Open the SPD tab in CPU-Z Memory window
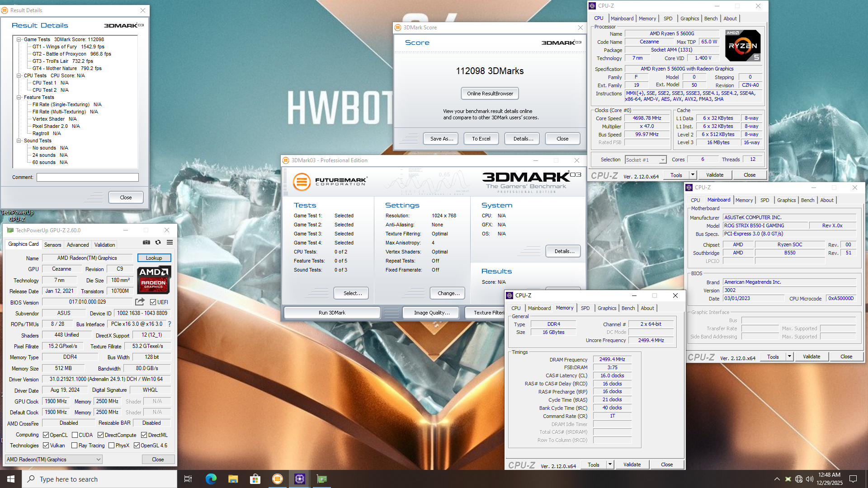The width and height of the screenshot is (868, 488). click(x=585, y=308)
